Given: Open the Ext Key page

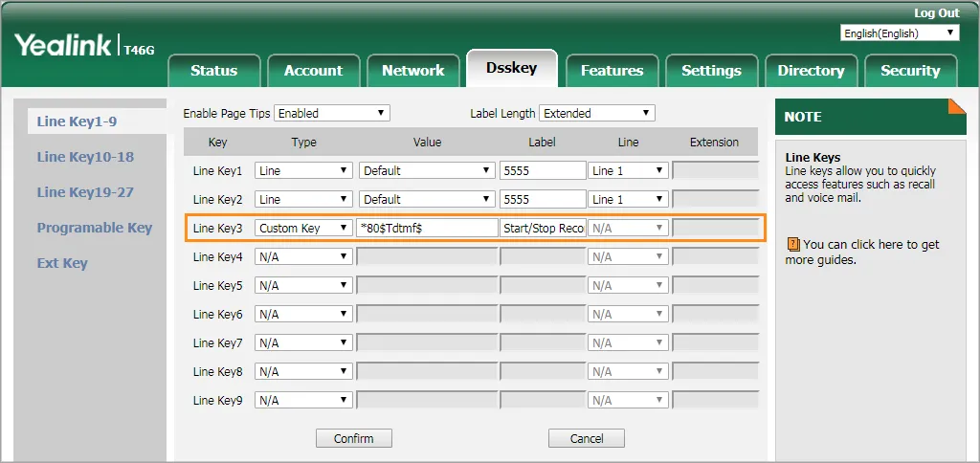Looking at the screenshot, I should (x=62, y=263).
